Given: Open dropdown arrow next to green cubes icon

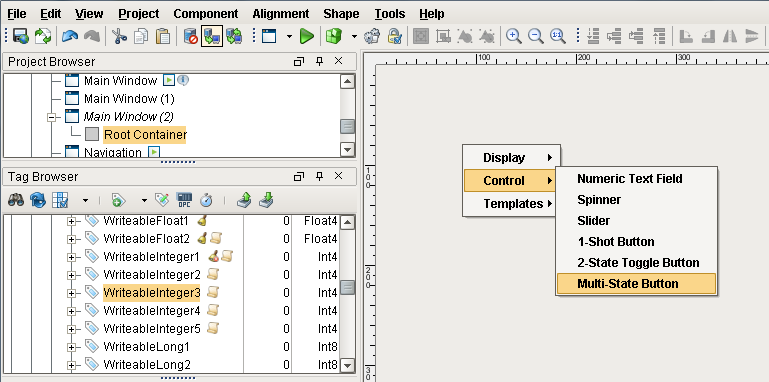Looking at the screenshot, I should pos(354,37).
